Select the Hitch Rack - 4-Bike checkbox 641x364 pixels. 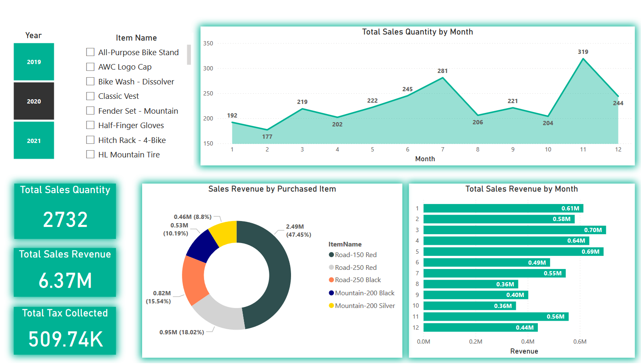[90, 140]
